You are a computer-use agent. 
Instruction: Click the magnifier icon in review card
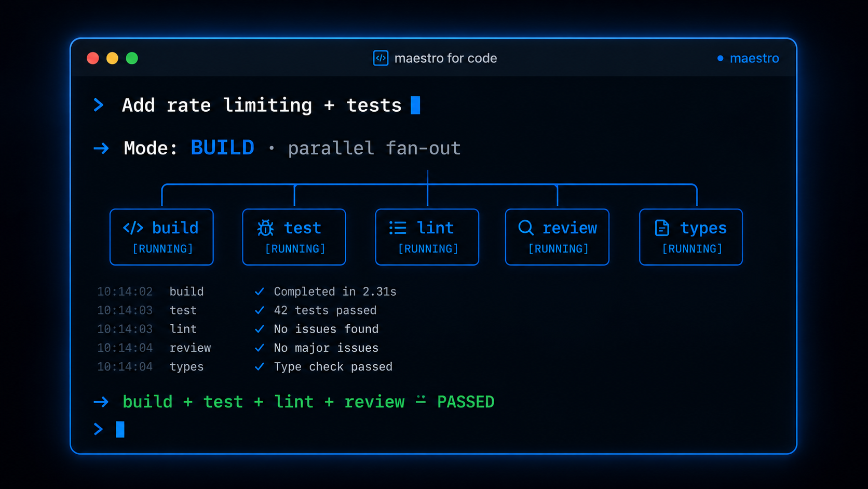[x=526, y=228]
